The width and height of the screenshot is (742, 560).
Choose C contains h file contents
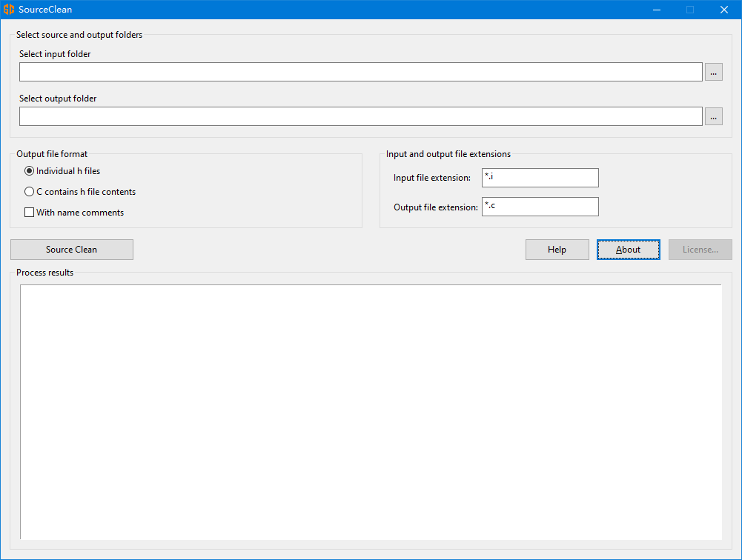point(30,192)
